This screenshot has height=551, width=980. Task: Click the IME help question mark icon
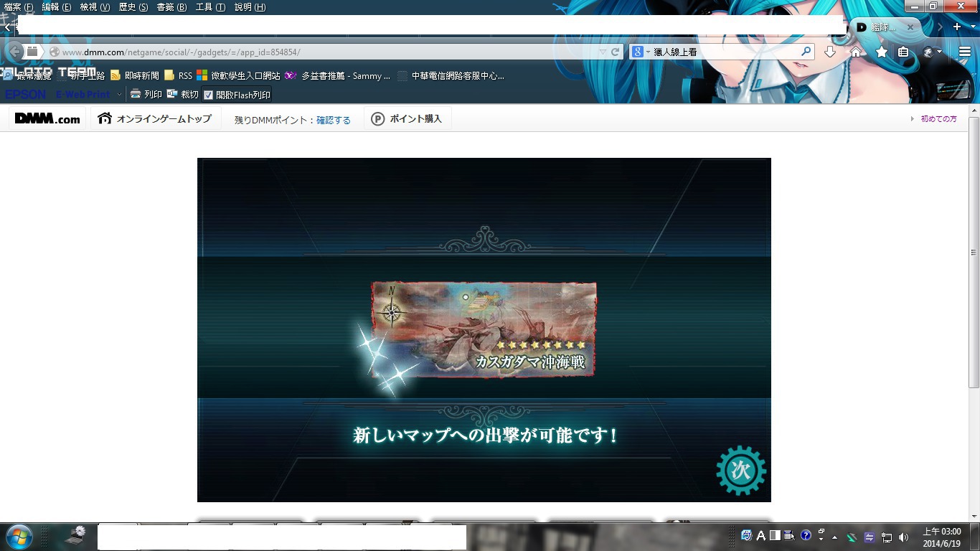point(806,536)
